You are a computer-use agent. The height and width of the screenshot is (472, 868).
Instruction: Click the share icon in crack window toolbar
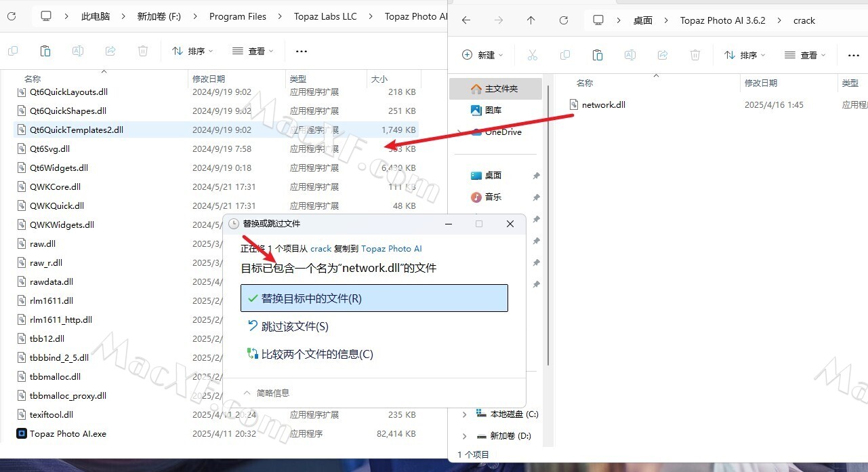663,55
